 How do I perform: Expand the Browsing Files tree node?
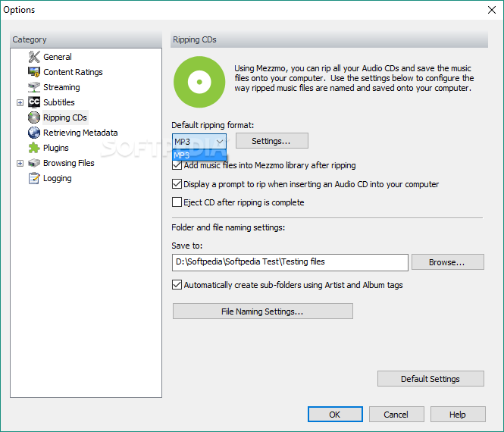pos(20,163)
